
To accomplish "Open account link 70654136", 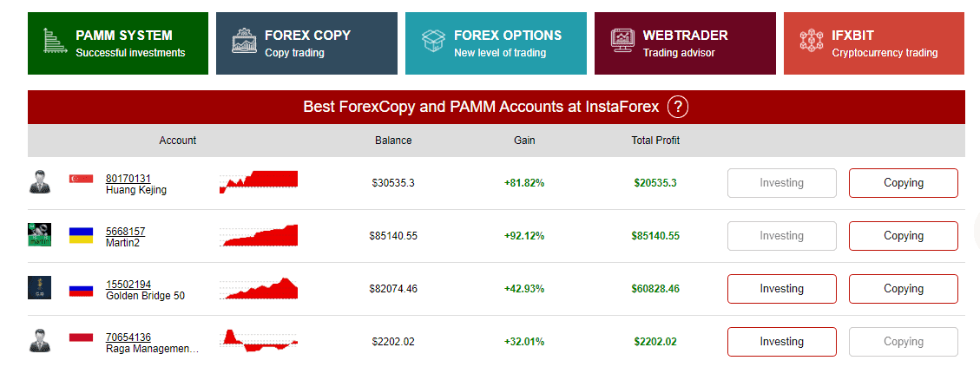I will point(128,338).
